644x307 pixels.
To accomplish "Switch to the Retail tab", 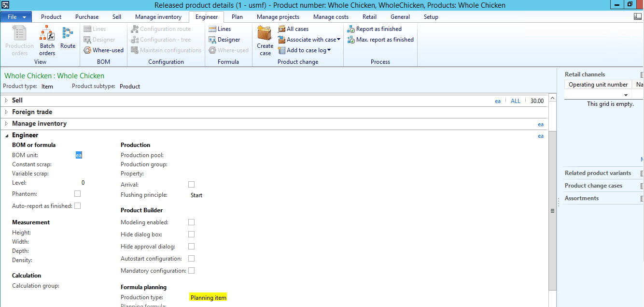I will click(369, 17).
